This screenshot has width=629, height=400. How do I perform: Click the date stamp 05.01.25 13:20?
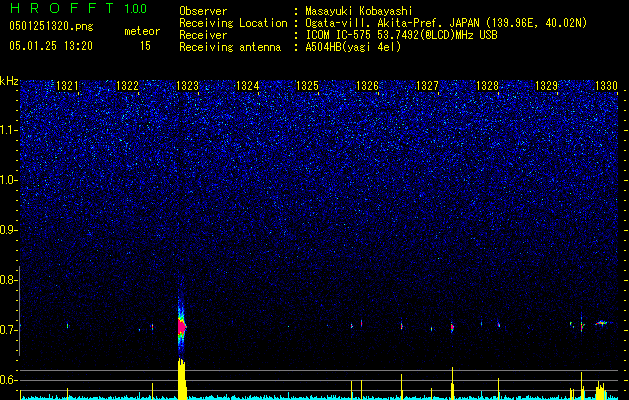coord(51,46)
